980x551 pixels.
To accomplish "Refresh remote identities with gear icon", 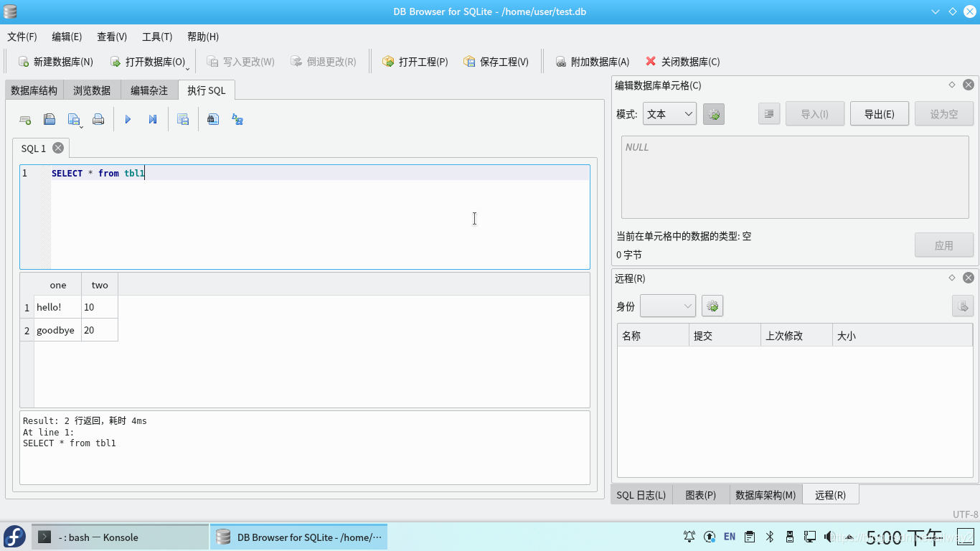I will point(712,306).
